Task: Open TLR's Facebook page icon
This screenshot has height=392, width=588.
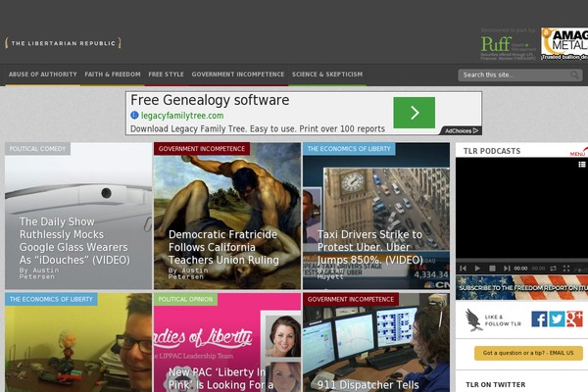Action: click(539, 319)
